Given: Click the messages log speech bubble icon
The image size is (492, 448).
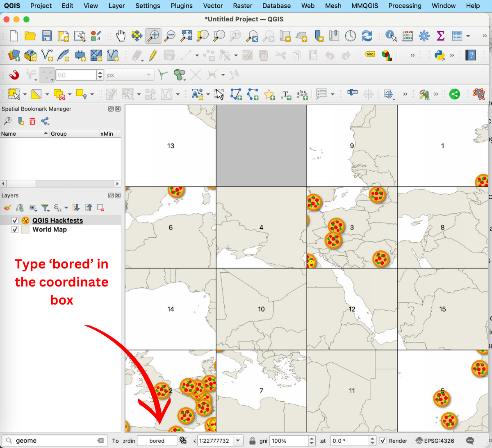Looking at the screenshot, I should pyautogui.click(x=470, y=441).
